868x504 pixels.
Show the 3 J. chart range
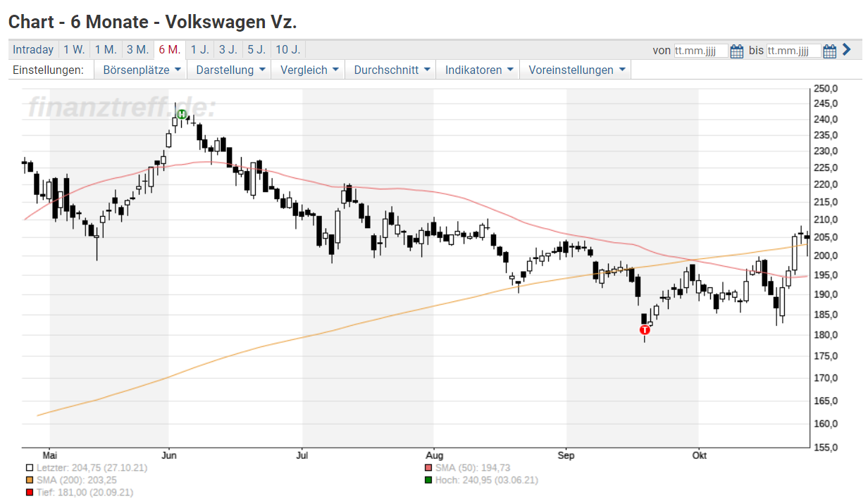tap(228, 49)
